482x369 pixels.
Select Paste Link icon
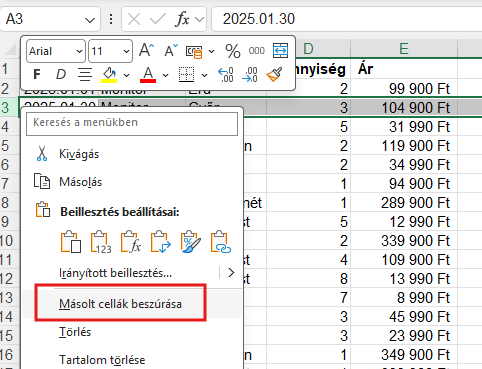point(221,242)
